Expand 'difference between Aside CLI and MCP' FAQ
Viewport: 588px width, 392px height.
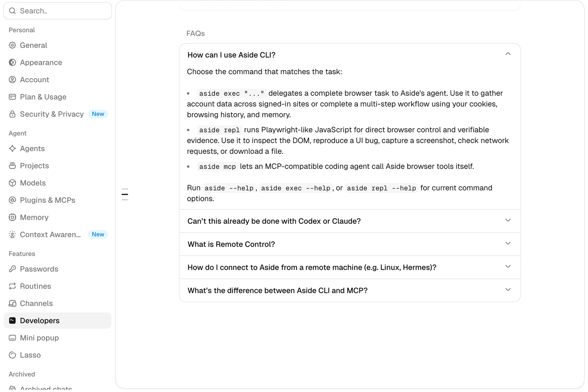pyautogui.click(x=350, y=291)
